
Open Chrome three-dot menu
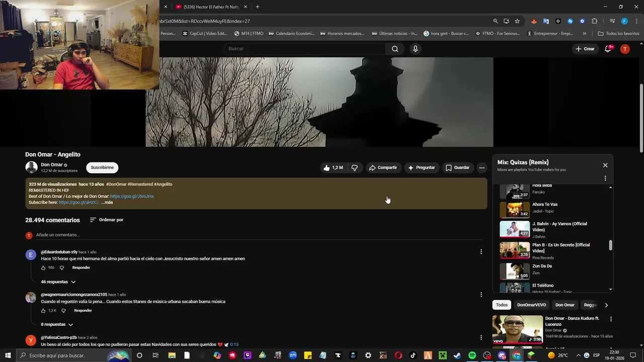tap(635, 21)
